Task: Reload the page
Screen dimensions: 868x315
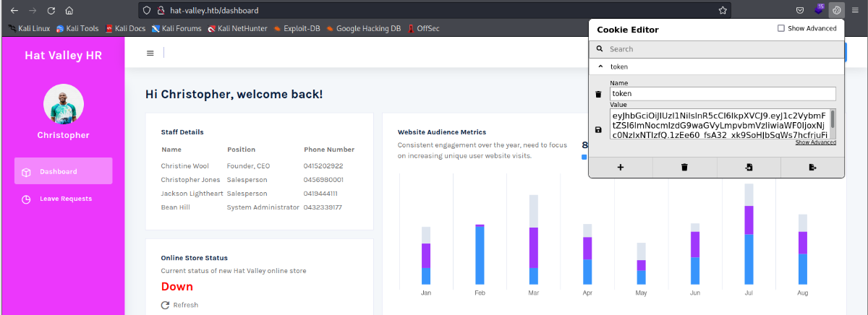Action: (51, 11)
